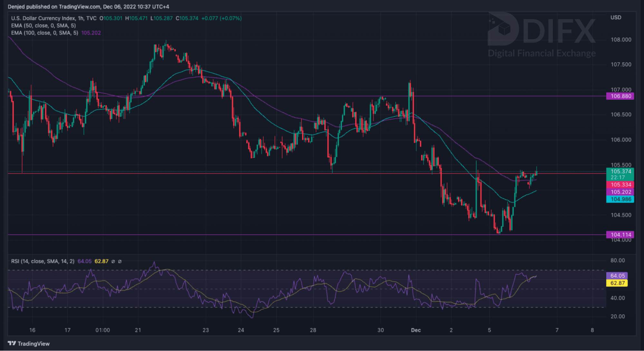Viewport: 644px width, 351px height.
Task: Click the 106.880 purple price label
Action: click(620, 96)
